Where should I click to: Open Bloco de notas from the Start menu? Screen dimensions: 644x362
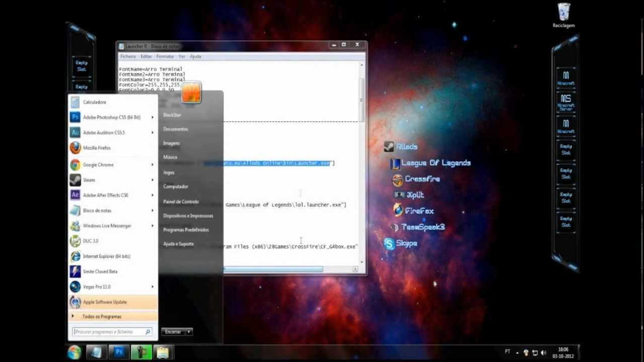coord(113,210)
